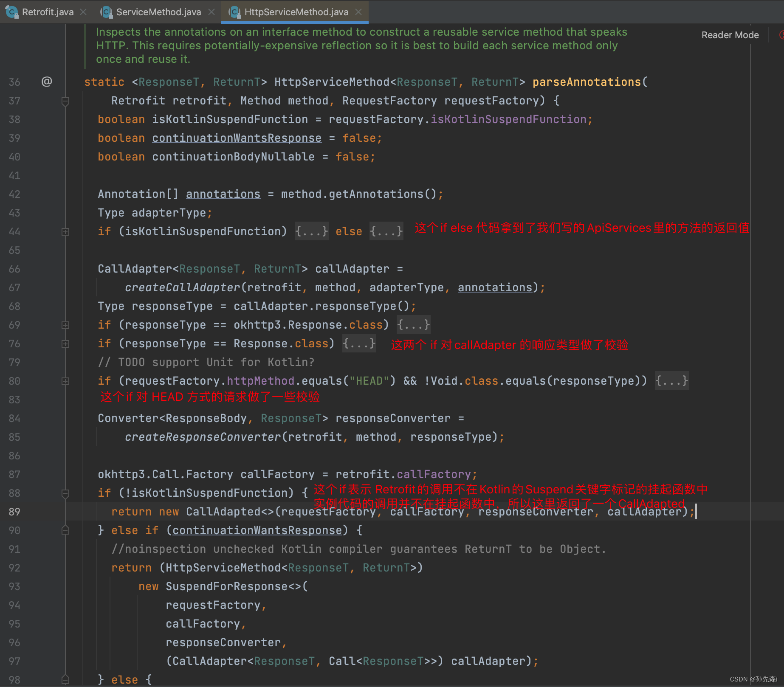This screenshot has height=687, width=784.
Task: Switch to the Retrofit.java tab
Action: click(x=48, y=12)
